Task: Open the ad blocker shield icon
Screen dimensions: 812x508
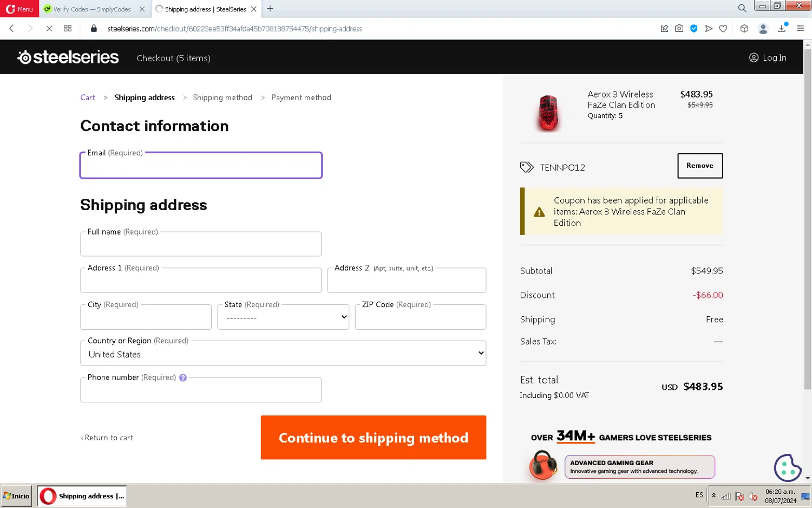Action: coord(693,29)
